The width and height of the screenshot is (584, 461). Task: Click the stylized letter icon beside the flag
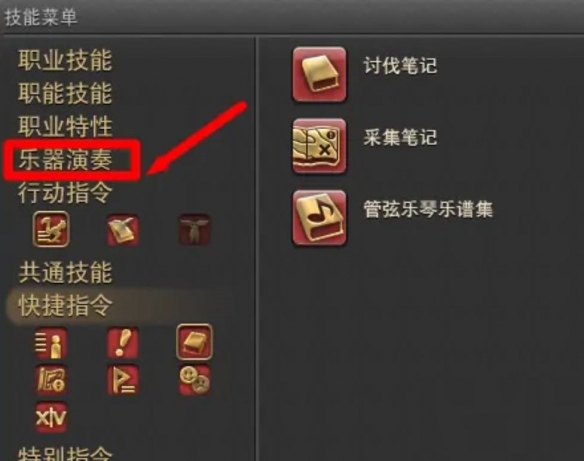(x=51, y=380)
